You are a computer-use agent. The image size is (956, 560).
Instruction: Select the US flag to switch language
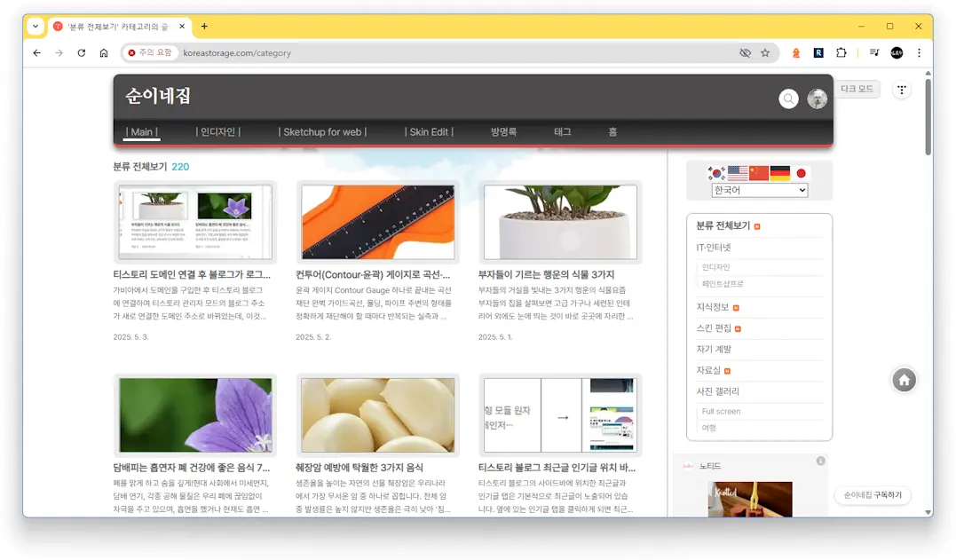tap(737, 172)
